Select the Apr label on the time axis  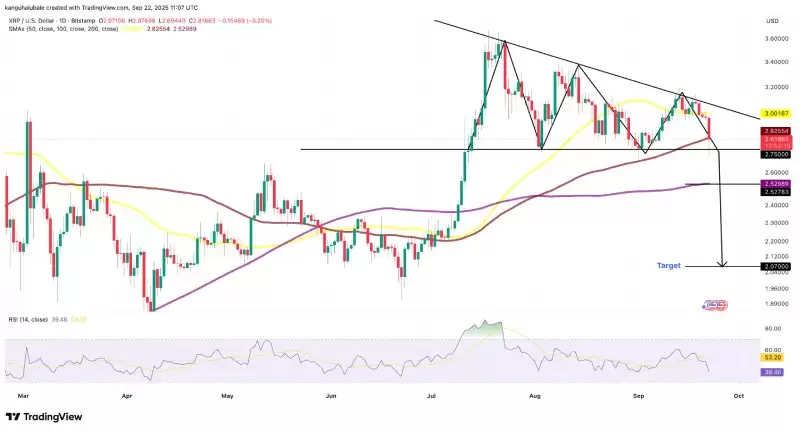[x=127, y=395]
